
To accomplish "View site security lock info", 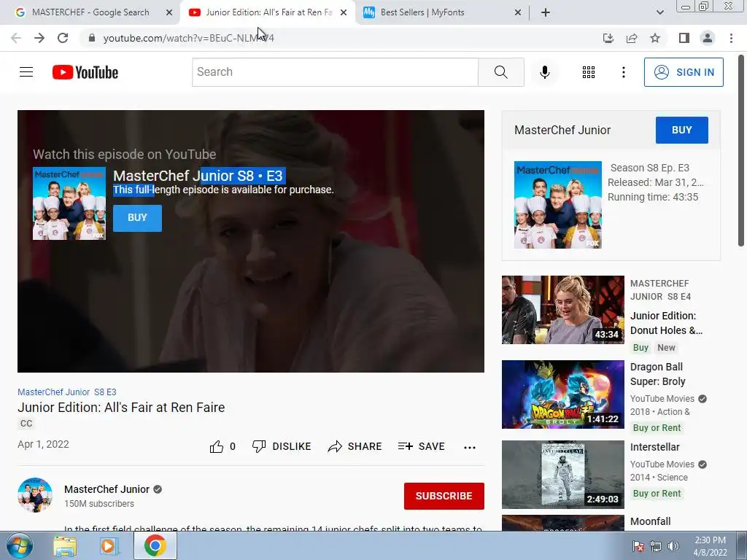I will tap(92, 38).
